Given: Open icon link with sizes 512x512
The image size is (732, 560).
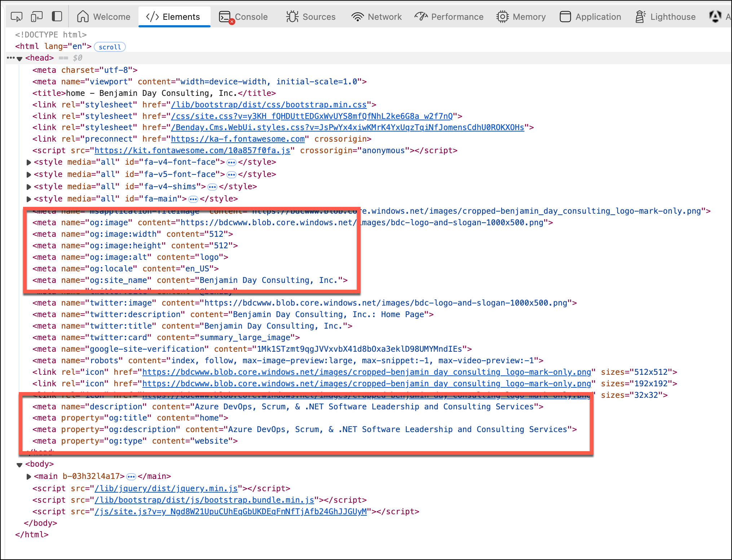Looking at the screenshot, I should pyautogui.click(x=367, y=372).
